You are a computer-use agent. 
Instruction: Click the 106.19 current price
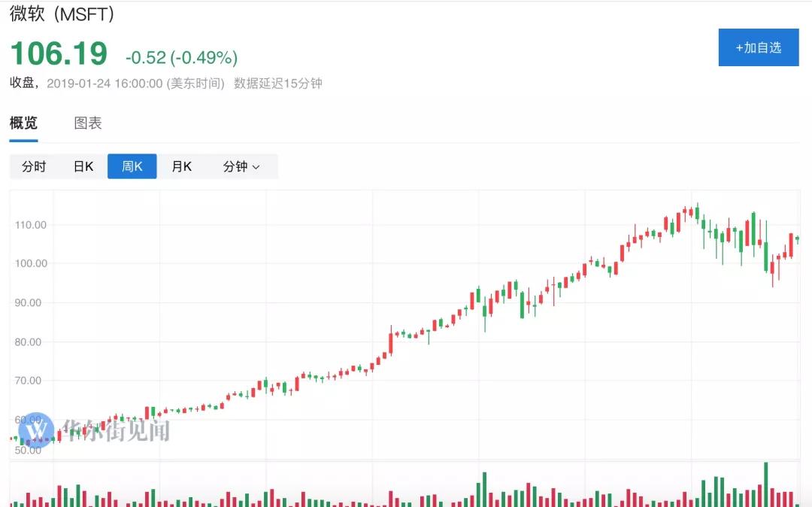click(59, 54)
